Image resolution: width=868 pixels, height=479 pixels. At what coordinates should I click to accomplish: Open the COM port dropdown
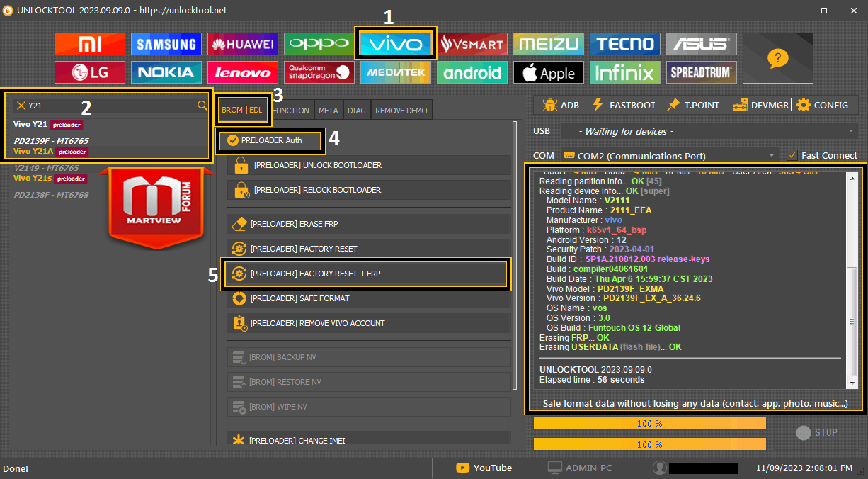point(772,155)
